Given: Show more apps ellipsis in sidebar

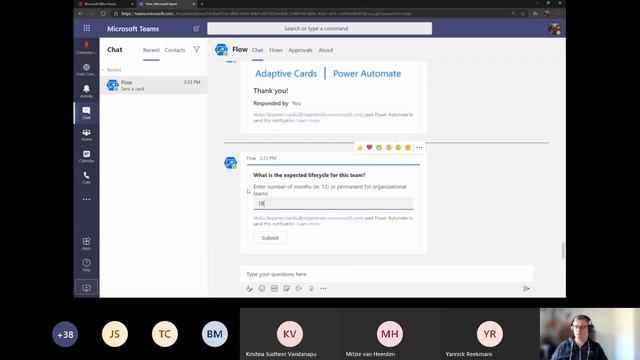Looking at the screenshot, I should (x=86, y=199).
